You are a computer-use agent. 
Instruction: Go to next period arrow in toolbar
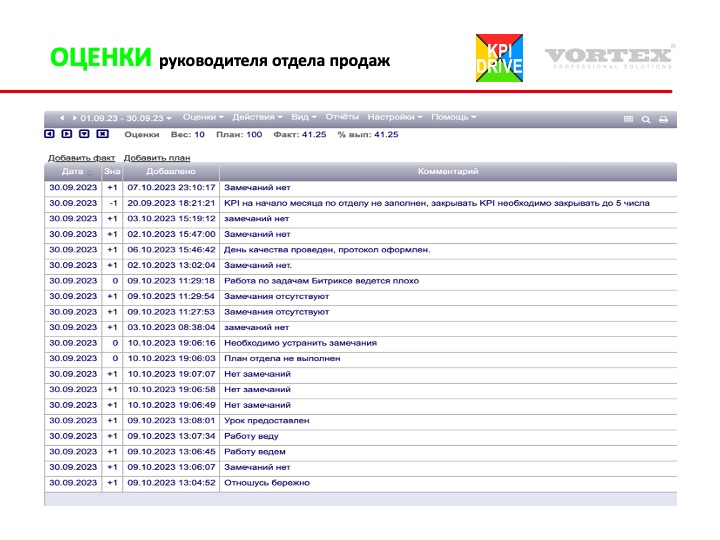pos(74,118)
